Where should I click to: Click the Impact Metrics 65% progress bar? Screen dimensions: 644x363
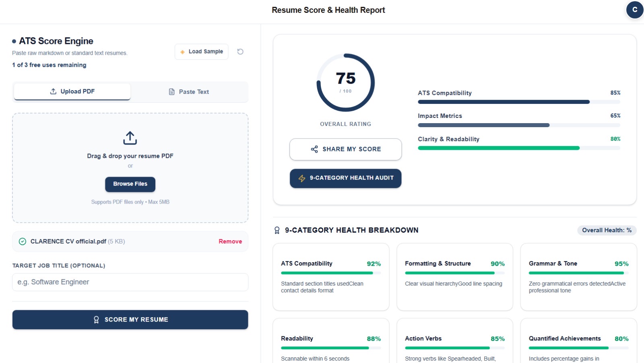519,125
